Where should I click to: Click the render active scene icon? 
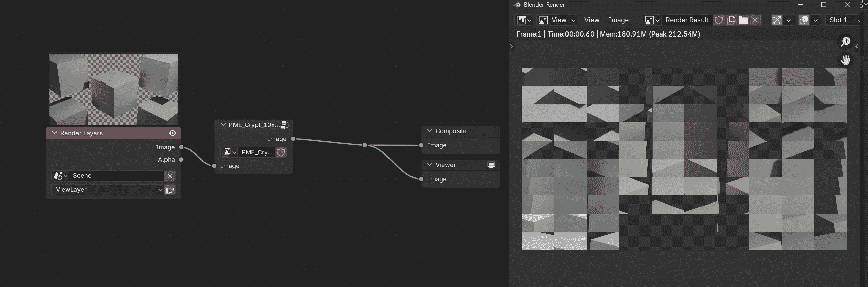click(170, 190)
